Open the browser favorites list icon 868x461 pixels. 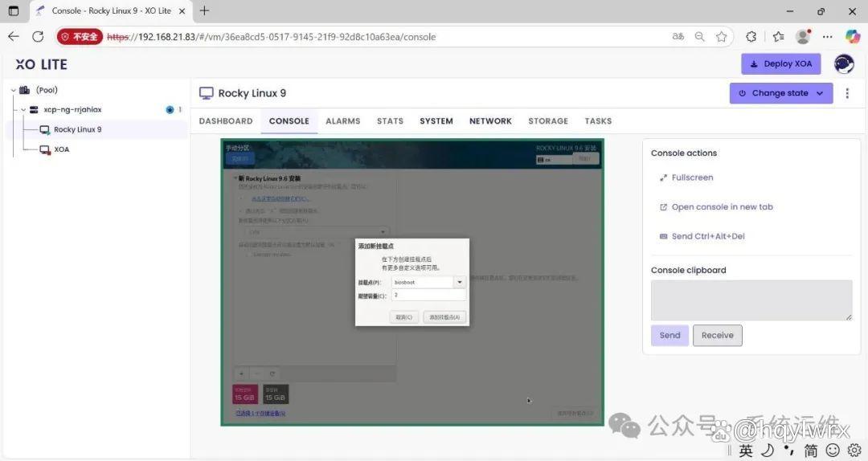tap(778, 36)
